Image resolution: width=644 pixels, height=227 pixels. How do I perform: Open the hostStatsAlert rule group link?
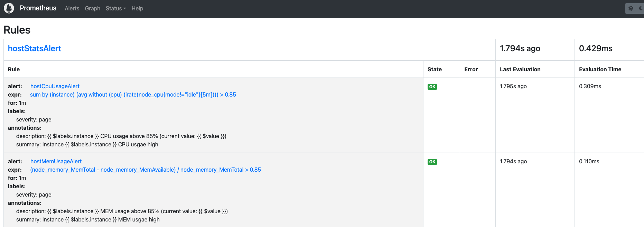click(34, 48)
